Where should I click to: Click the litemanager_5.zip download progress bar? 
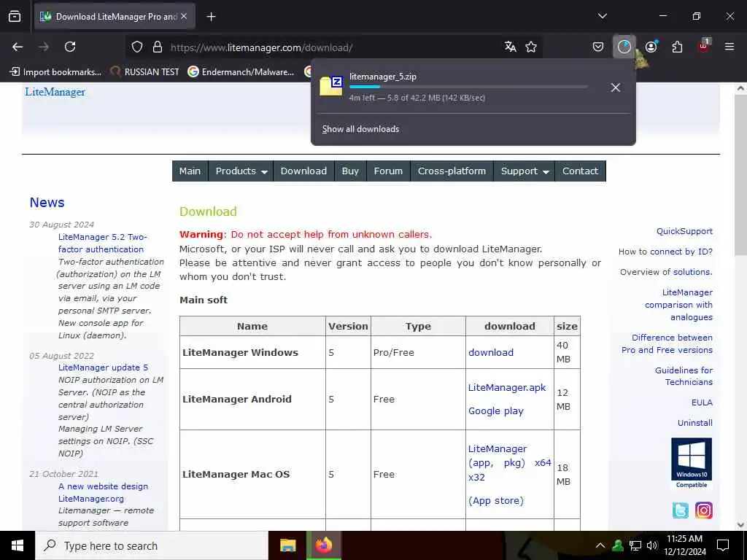468,87
